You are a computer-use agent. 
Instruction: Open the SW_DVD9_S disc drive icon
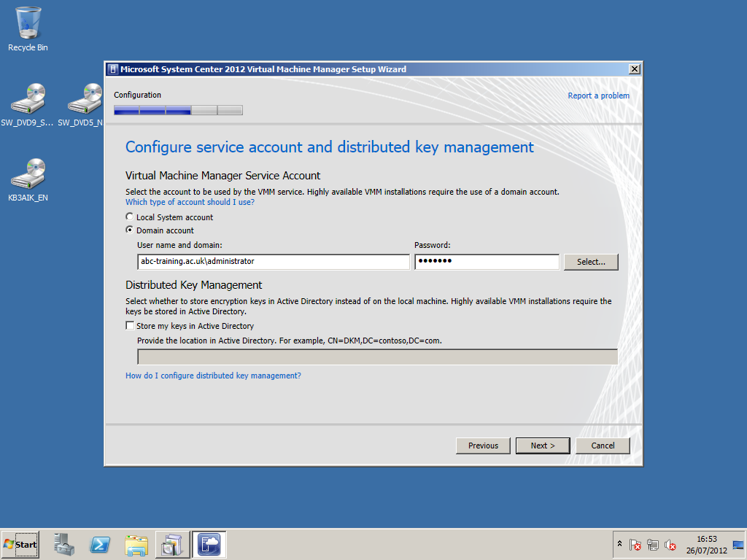click(x=28, y=105)
